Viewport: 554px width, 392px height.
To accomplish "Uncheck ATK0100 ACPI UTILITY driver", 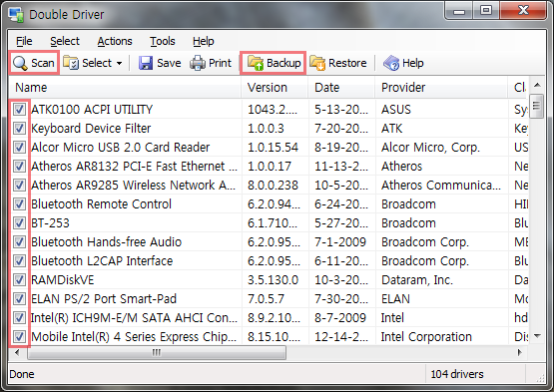I will [19, 109].
